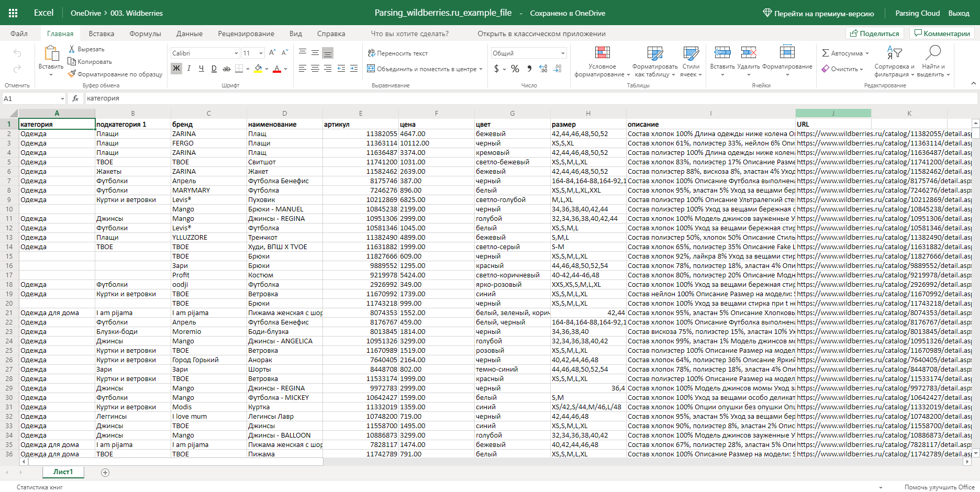Click the Format Painter brush icon

click(x=72, y=74)
